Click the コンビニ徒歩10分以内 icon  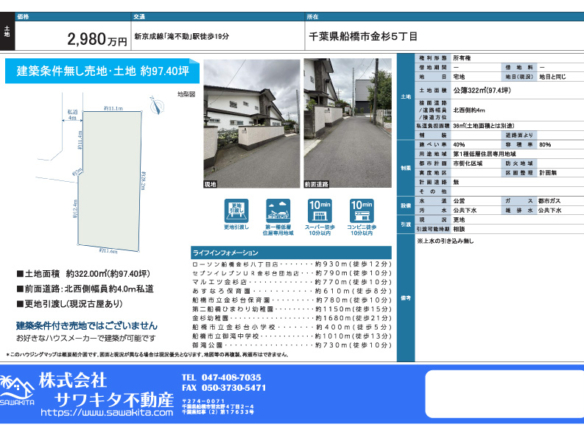click(x=361, y=211)
